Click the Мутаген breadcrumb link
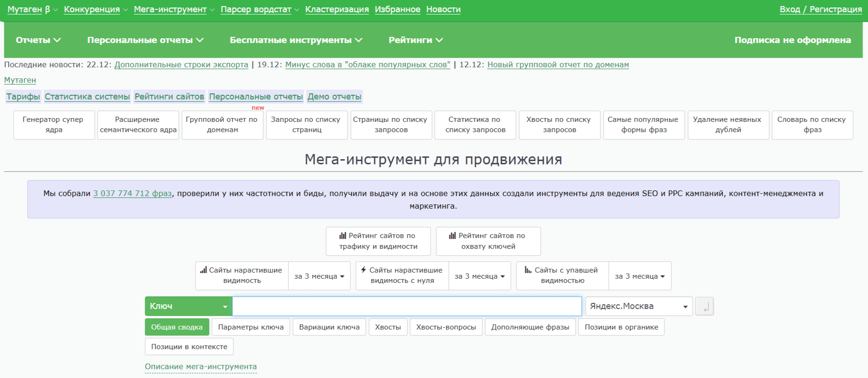Screen dimensions: 868x378 (20, 80)
